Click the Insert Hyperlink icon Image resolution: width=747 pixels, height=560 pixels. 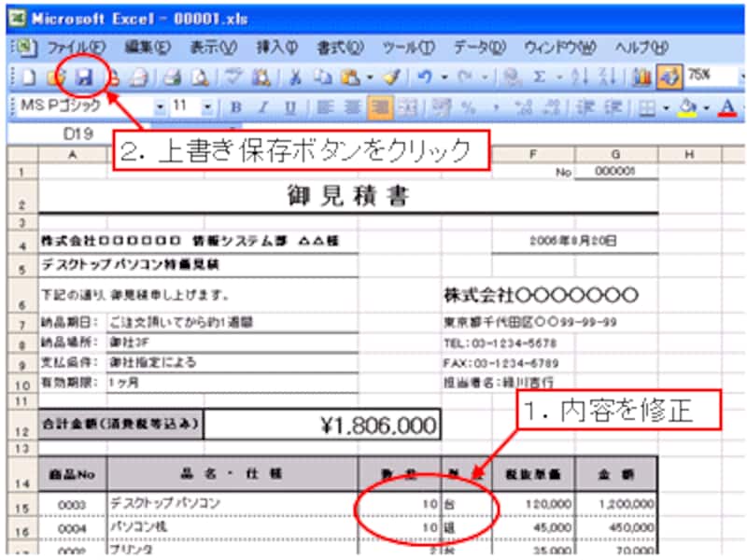[512, 77]
